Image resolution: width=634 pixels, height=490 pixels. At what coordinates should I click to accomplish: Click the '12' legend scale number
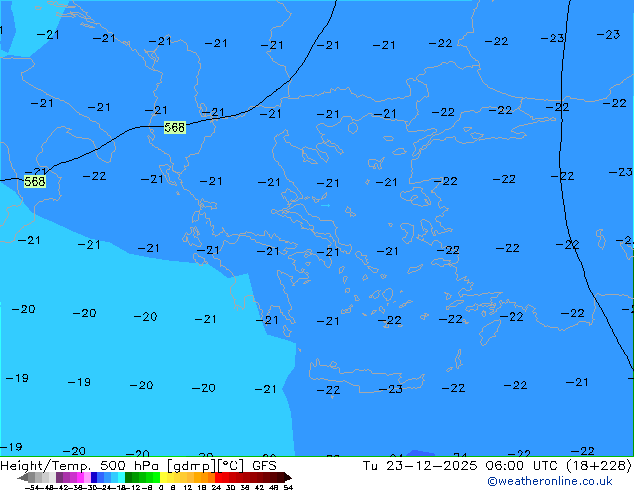click(188, 488)
